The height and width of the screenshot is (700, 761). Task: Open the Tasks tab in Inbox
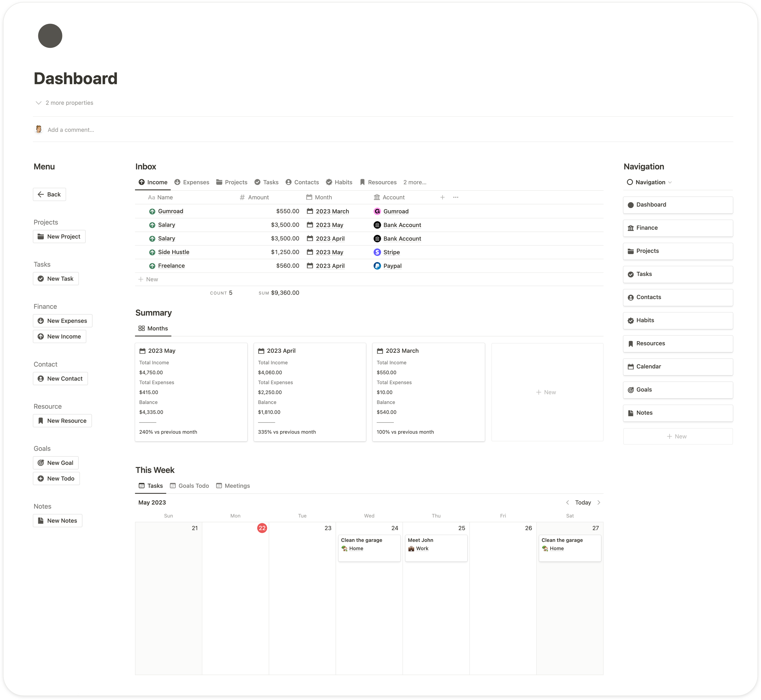(x=267, y=182)
